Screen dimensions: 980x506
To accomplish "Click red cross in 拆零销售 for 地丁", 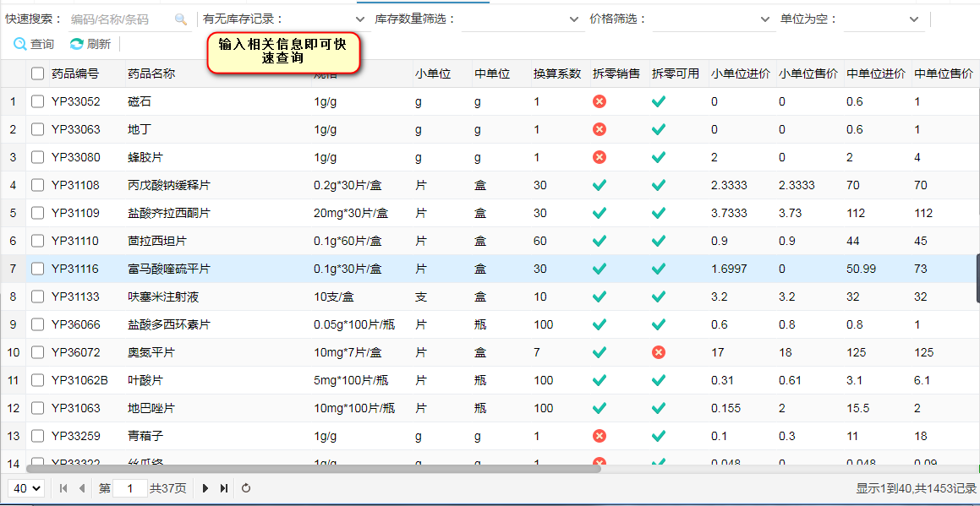I will 599,129.
